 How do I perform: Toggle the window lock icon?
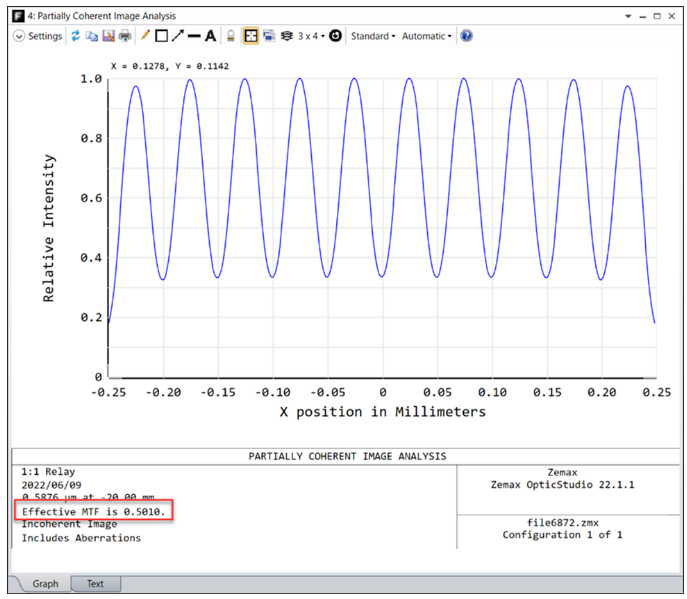[x=230, y=36]
